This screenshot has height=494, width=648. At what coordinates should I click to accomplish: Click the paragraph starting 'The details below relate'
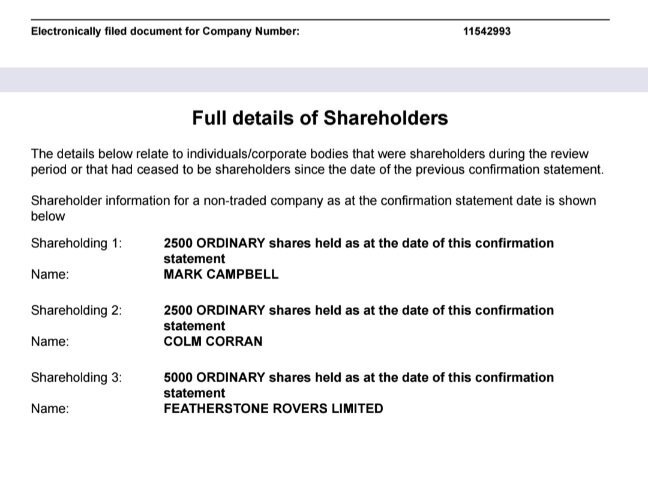click(317, 162)
